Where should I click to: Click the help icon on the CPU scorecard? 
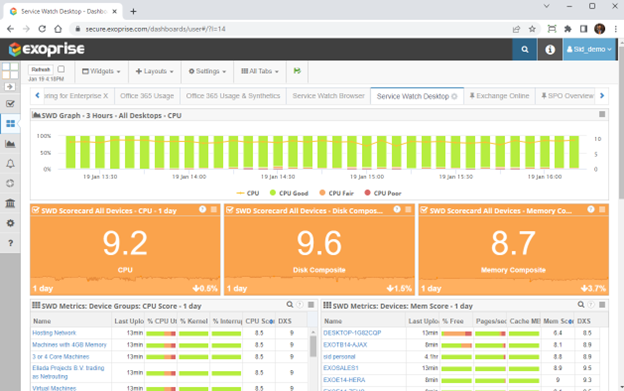point(203,209)
